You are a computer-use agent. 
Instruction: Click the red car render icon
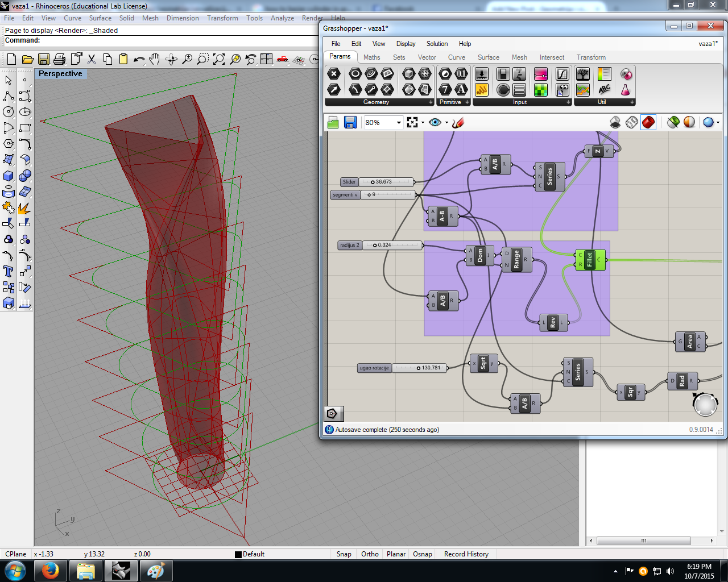tap(283, 59)
